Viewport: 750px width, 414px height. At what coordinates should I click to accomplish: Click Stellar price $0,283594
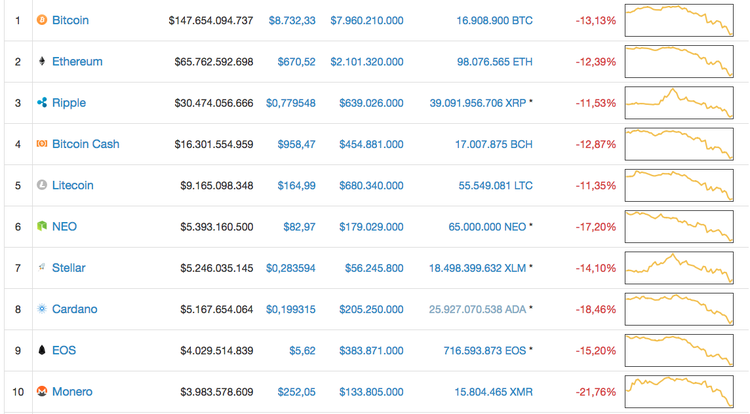291,268
